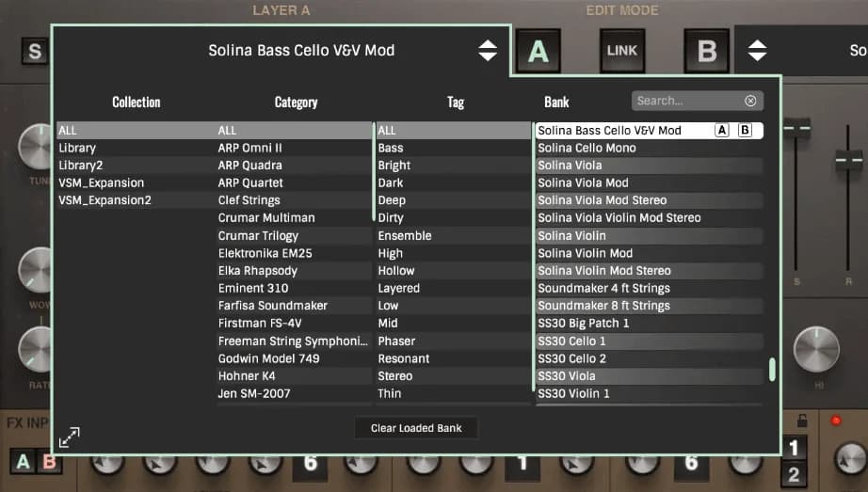Image resolution: width=868 pixels, height=492 pixels.
Task: Load selected bank into layer A badge
Action: click(x=722, y=131)
